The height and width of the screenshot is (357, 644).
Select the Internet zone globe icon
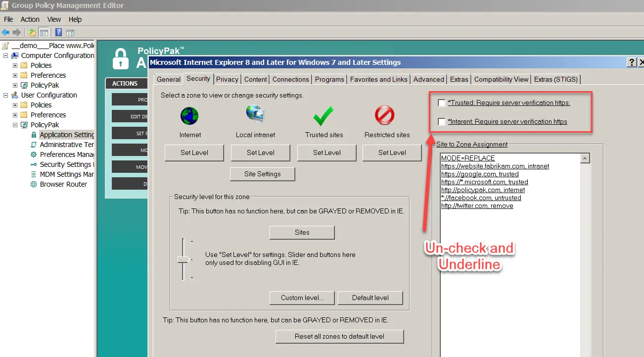point(190,117)
